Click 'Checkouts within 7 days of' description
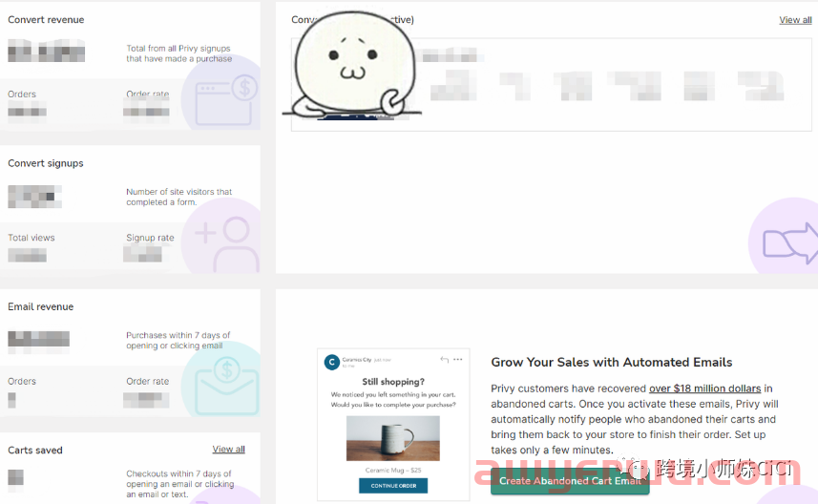 [x=180, y=484]
